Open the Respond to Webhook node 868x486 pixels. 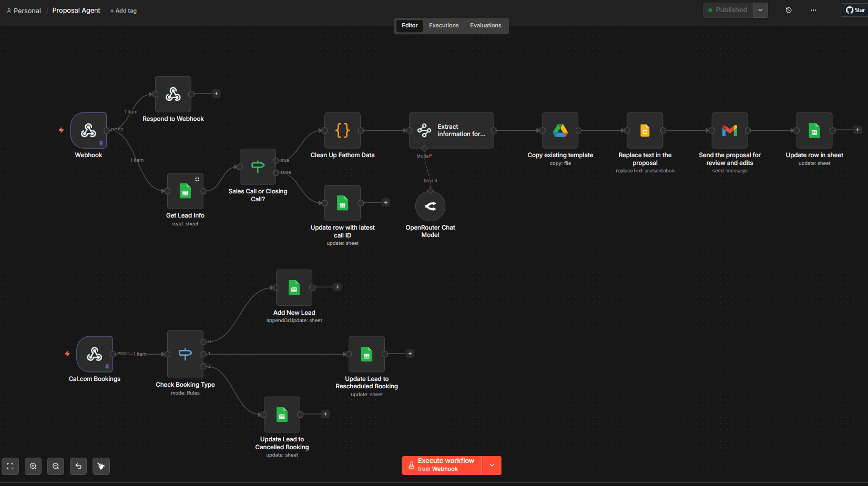click(173, 94)
